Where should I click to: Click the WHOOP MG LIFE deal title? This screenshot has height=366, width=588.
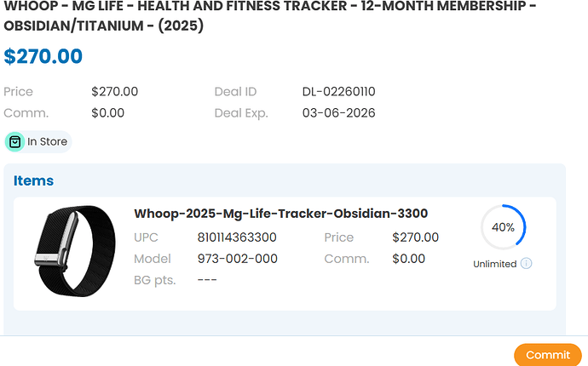coord(270,15)
